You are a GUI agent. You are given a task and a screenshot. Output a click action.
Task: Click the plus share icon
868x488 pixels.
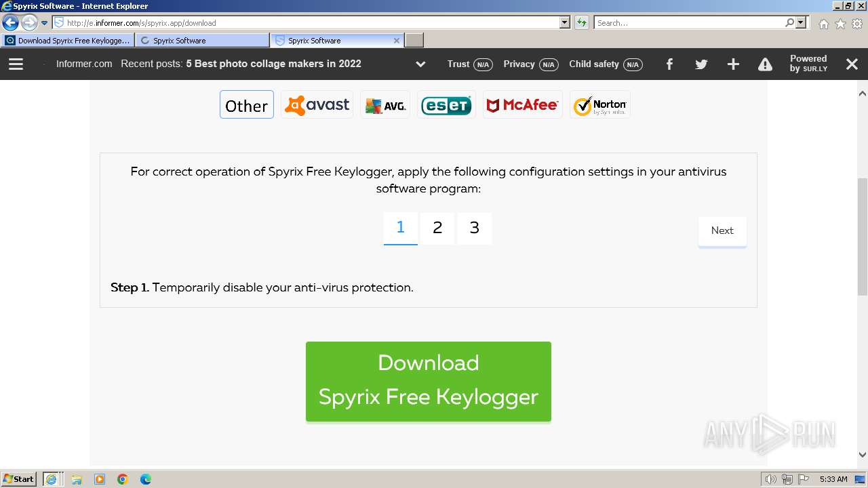click(733, 64)
